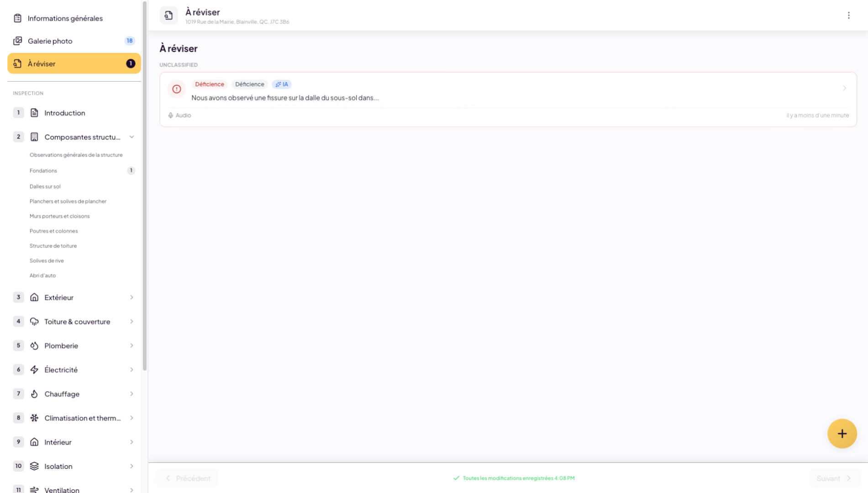Screen dimensions: 868x493
Task: Click the À réviser count badge
Action: point(131,63)
